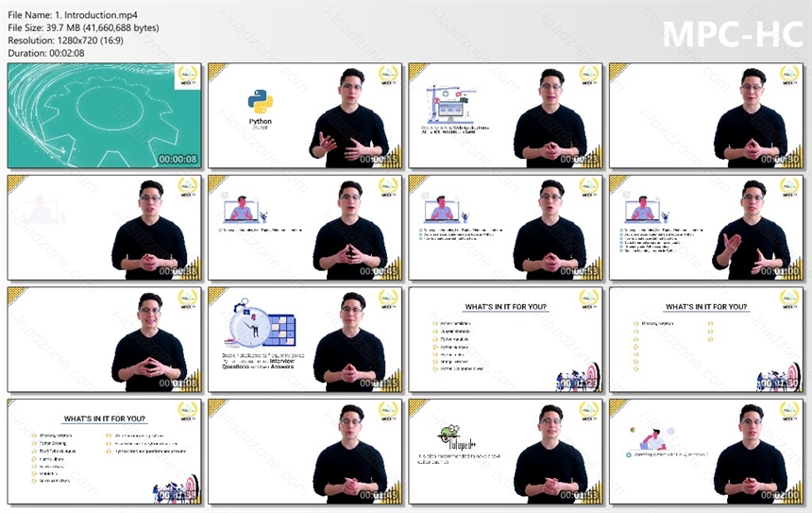Click the laurel badge icon in the gear thumbnail
This screenshot has height=513, width=812.
pos(188,76)
